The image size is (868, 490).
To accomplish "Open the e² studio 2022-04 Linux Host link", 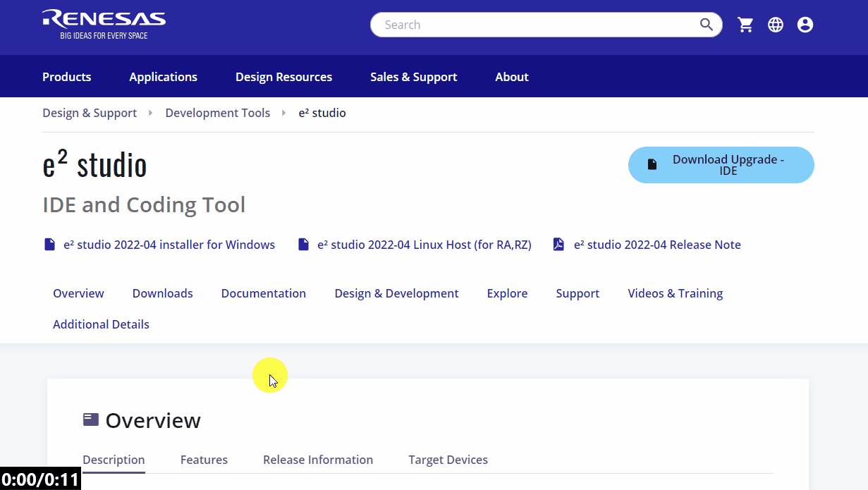I will [x=424, y=244].
